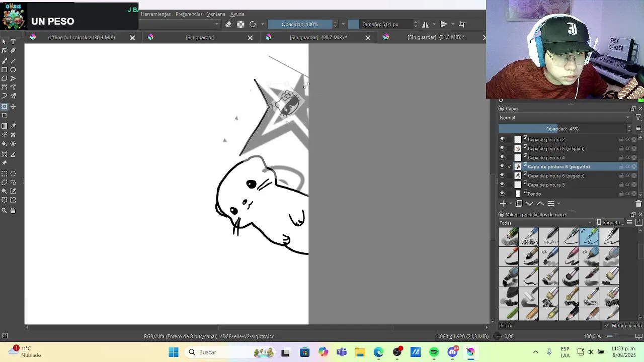
Task: Select the Line tool
Action: [13, 60]
